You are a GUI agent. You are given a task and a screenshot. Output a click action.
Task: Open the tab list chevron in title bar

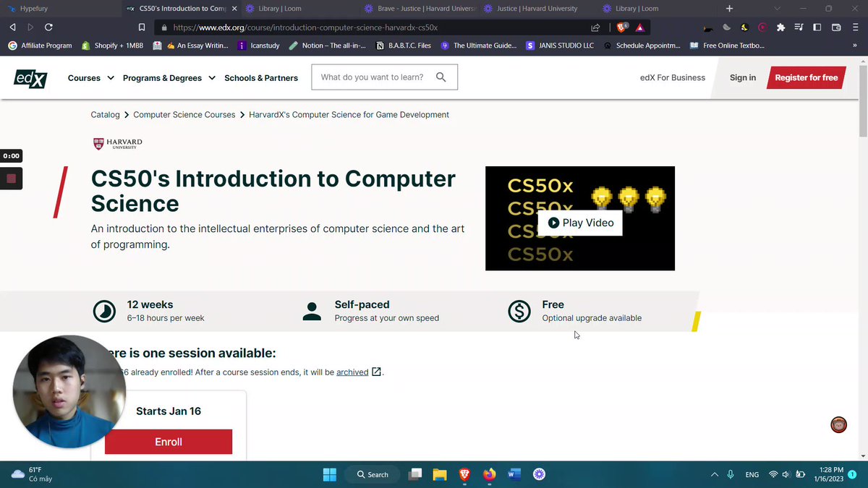[x=778, y=9]
